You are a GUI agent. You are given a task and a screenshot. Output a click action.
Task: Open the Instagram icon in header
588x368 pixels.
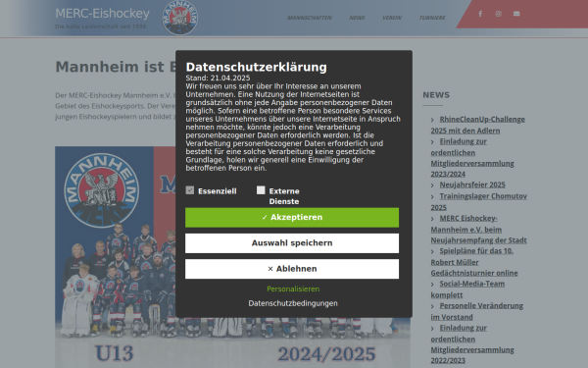click(499, 14)
